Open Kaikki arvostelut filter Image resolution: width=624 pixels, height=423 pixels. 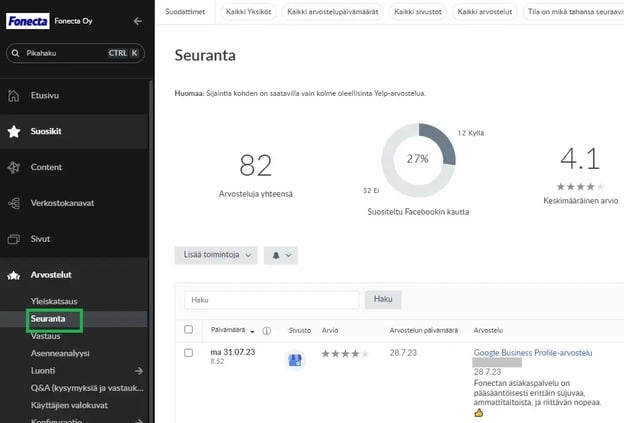click(485, 12)
